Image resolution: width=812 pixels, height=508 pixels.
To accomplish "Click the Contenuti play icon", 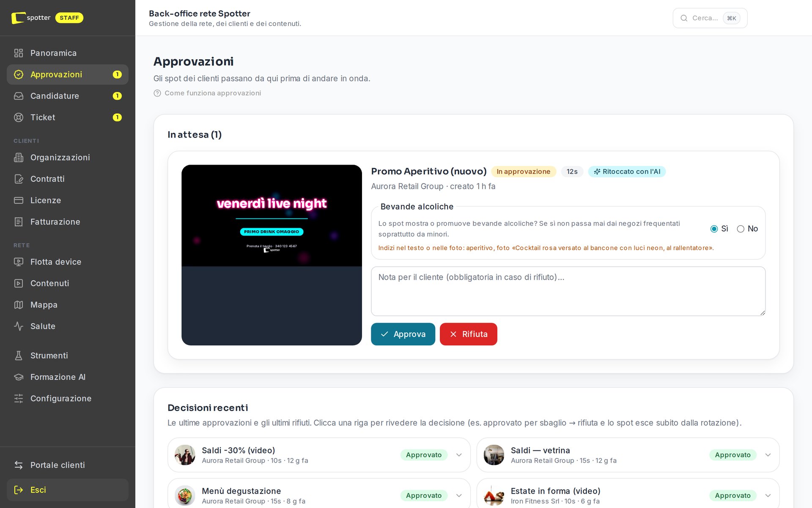I will tap(19, 283).
